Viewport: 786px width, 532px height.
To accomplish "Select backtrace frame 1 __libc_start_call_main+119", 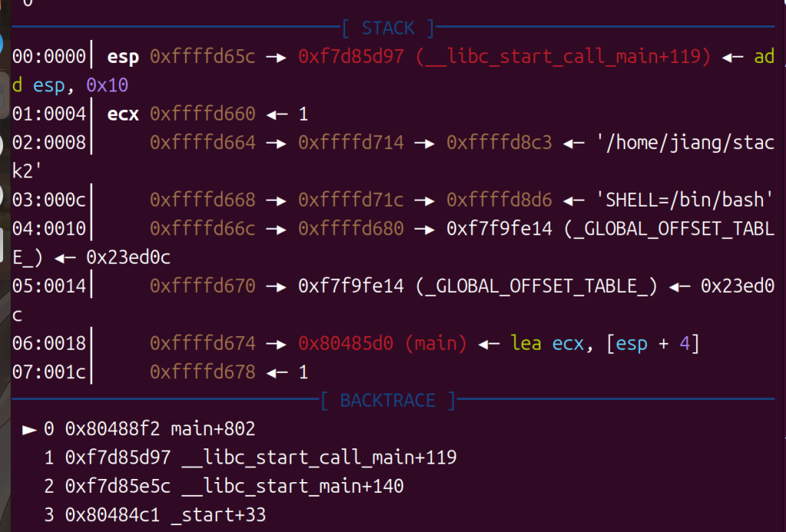I will pyautogui.click(x=261, y=458).
